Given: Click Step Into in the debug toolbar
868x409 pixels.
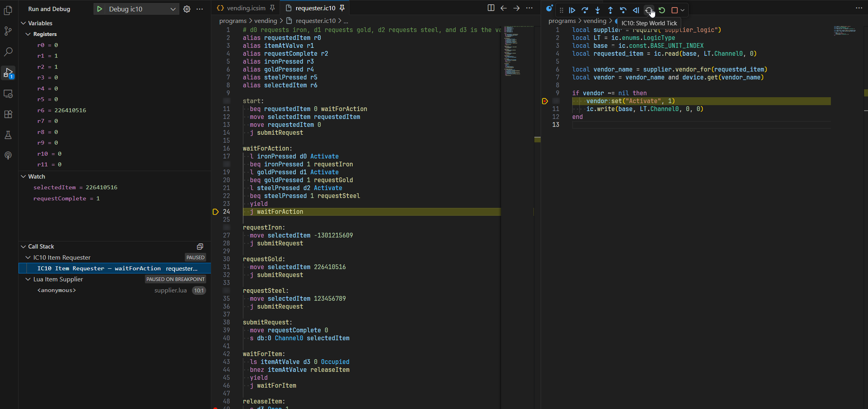Looking at the screenshot, I should click(597, 10).
